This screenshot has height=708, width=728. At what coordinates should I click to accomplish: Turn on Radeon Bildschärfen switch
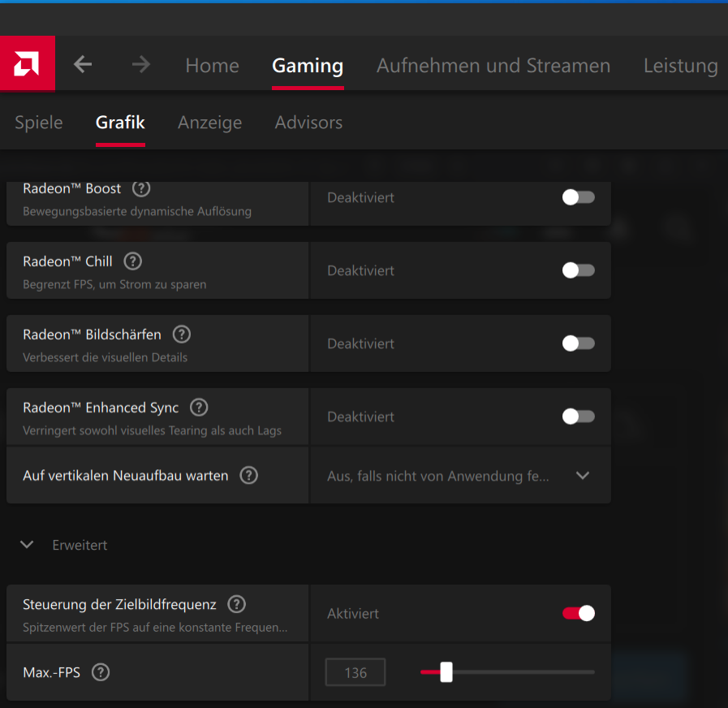pyautogui.click(x=578, y=343)
